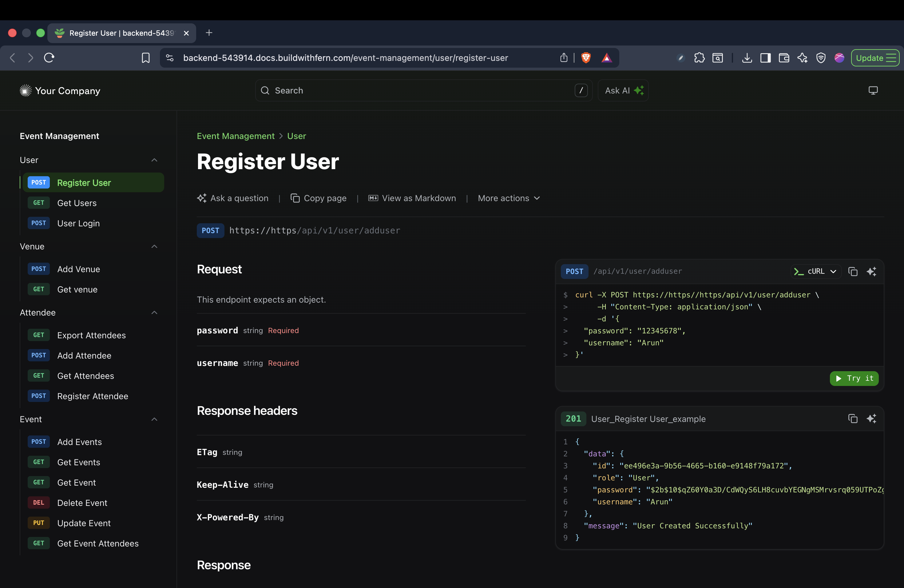Copy the cURL request snippet

853,271
